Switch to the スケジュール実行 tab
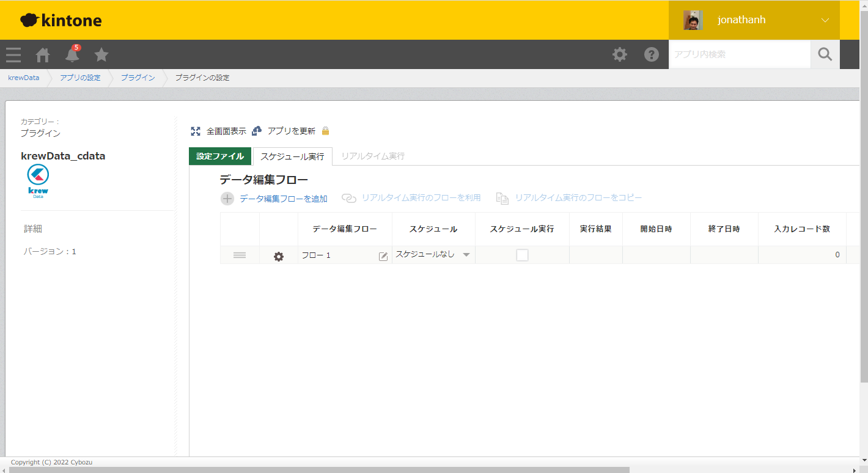 click(293, 156)
